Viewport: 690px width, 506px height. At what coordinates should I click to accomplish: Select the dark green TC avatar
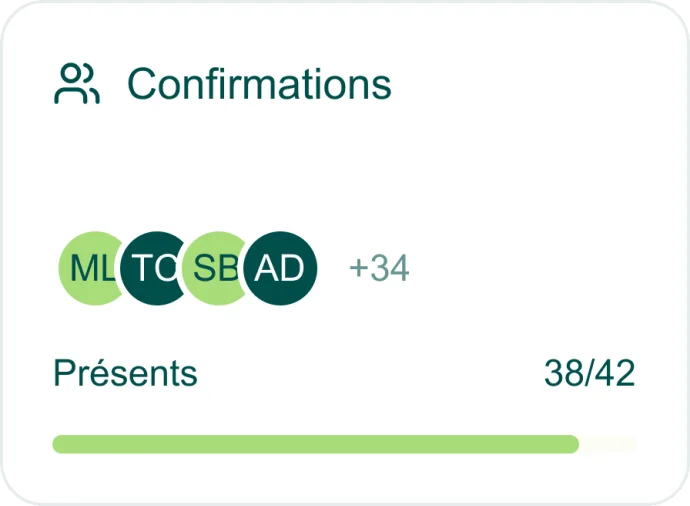150,268
